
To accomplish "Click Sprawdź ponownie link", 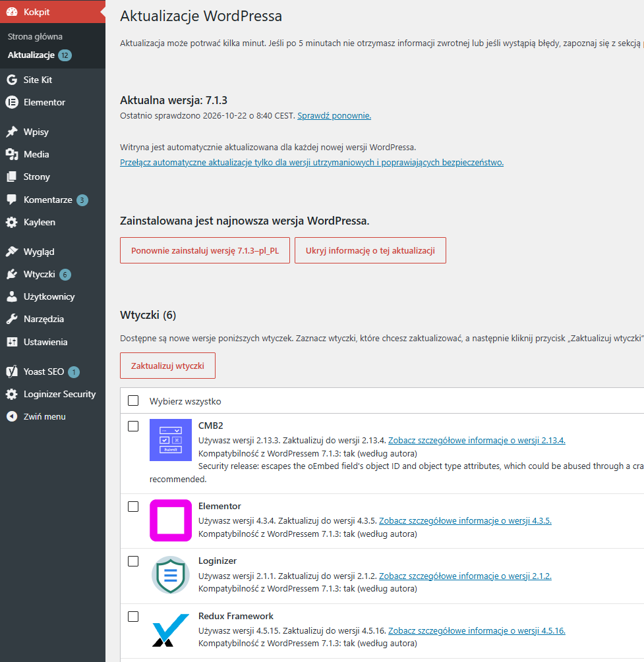I will pyautogui.click(x=334, y=116).
